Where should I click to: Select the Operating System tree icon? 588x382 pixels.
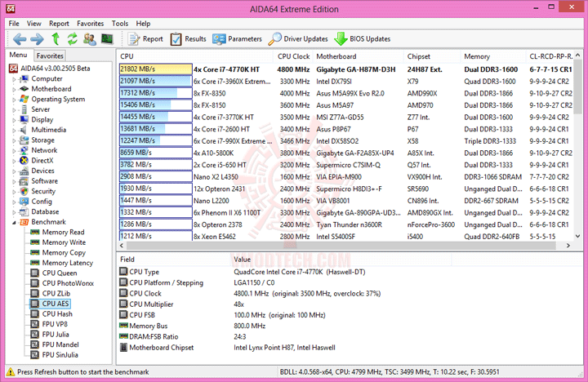click(24, 99)
